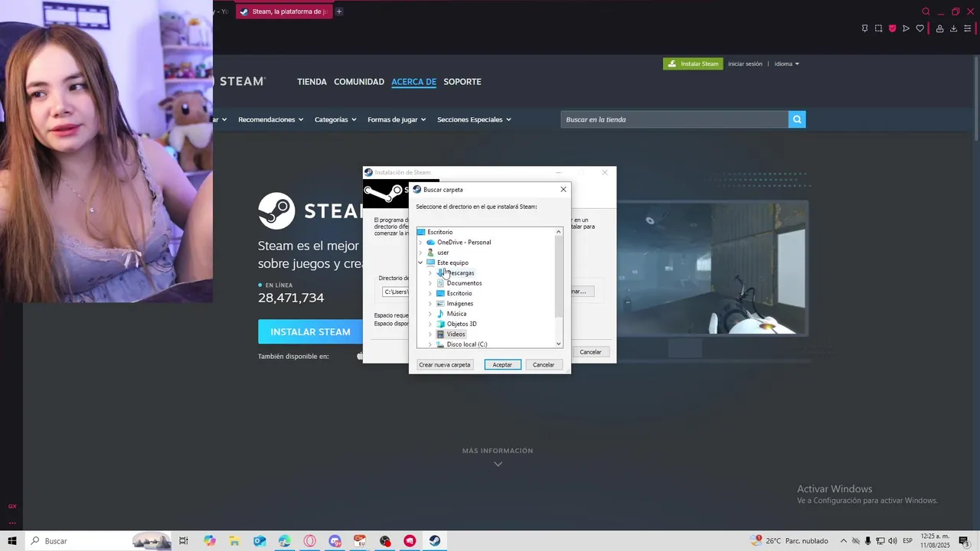Screen dimensions: 980x551
Task: Click the Windows taskbar Buscar search box
Action: (x=100, y=541)
